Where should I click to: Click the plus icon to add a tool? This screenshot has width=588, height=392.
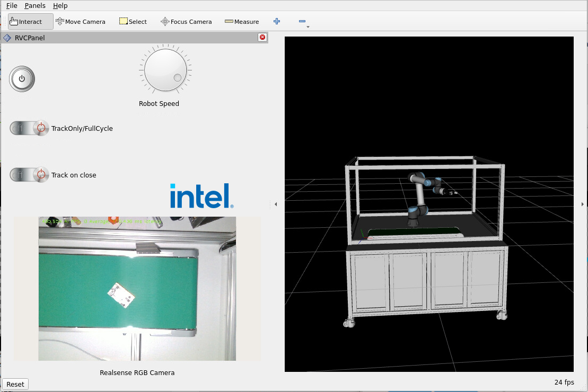(x=276, y=21)
